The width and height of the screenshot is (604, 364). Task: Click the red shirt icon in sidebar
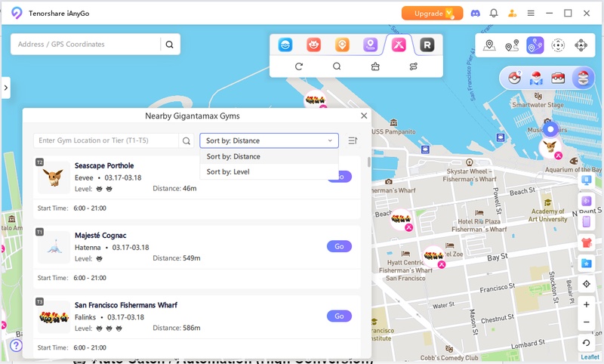[587, 242]
